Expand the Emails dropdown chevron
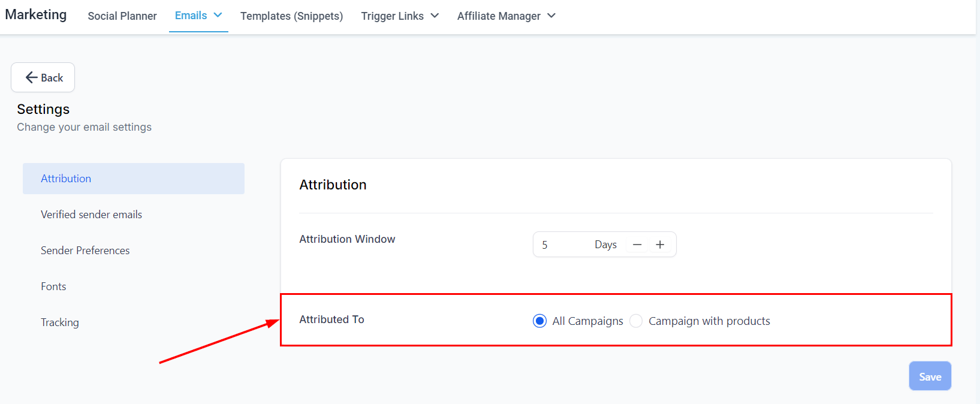The width and height of the screenshot is (980, 404). 218,16
